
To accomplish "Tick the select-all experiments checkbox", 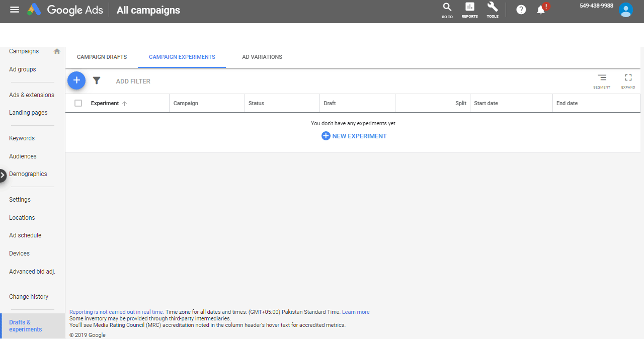I will pos(78,103).
